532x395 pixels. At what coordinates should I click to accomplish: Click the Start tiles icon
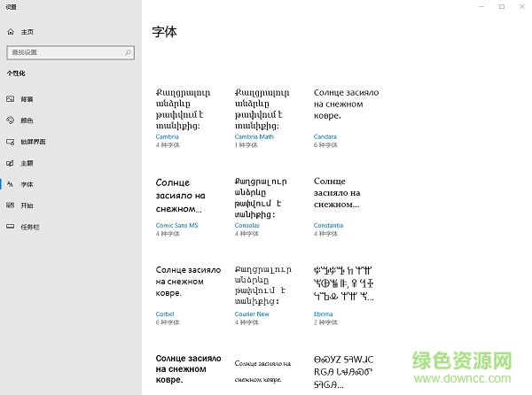[x=11, y=205]
